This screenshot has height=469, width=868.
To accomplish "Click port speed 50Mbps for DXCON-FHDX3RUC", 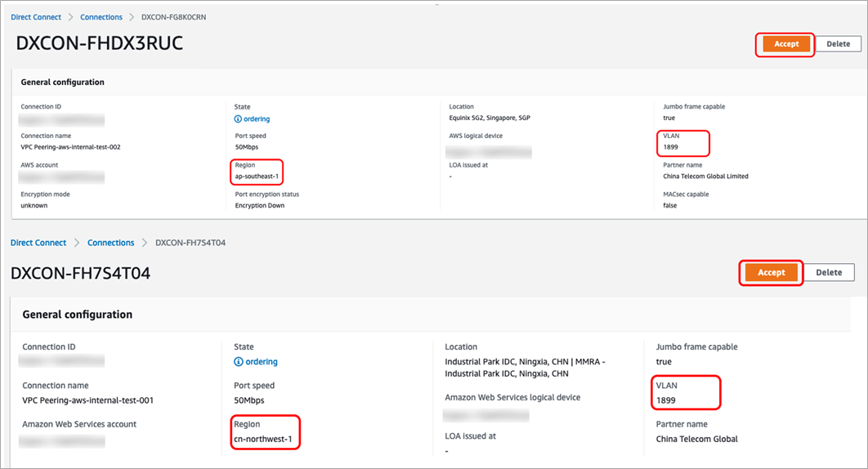I will click(246, 147).
